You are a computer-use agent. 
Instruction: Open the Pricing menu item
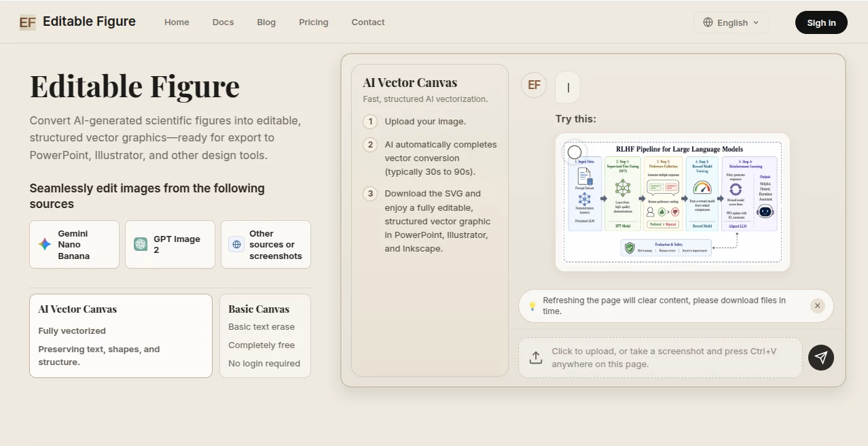(x=313, y=22)
